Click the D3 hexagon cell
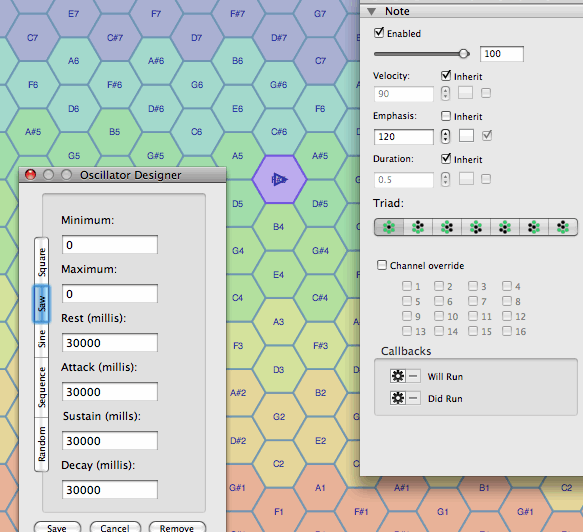 click(278, 370)
